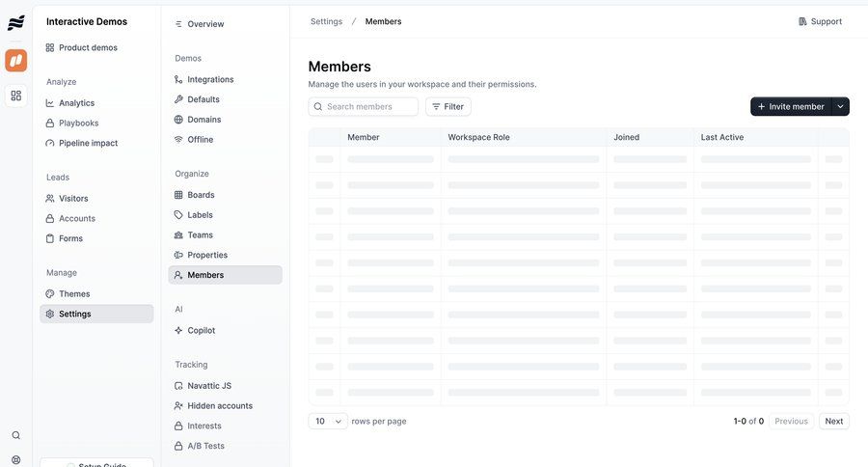Open the Setup Guide button

click(96, 463)
